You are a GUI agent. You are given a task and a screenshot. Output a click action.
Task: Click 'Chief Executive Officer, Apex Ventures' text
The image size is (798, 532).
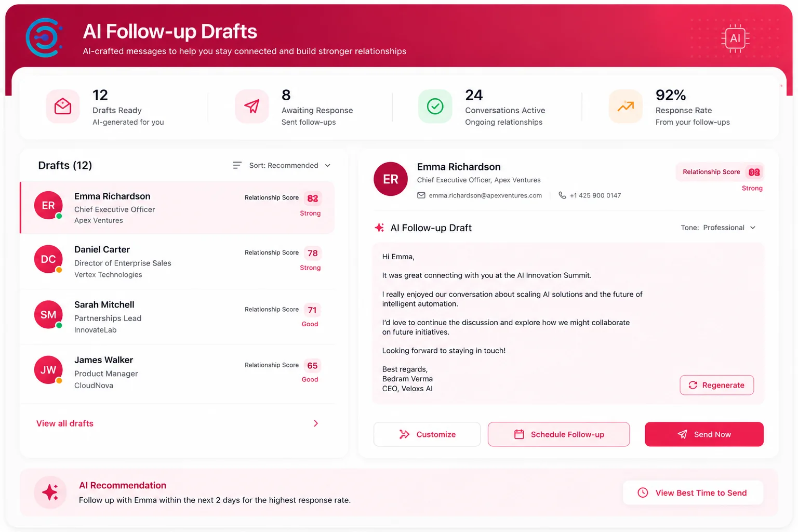point(478,180)
